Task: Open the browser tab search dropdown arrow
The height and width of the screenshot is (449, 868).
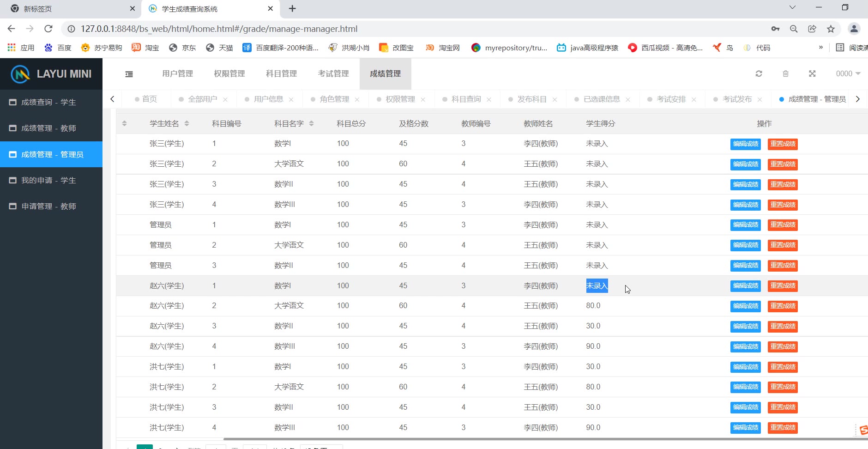Action: pyautogui.click(x=792, y=7)
